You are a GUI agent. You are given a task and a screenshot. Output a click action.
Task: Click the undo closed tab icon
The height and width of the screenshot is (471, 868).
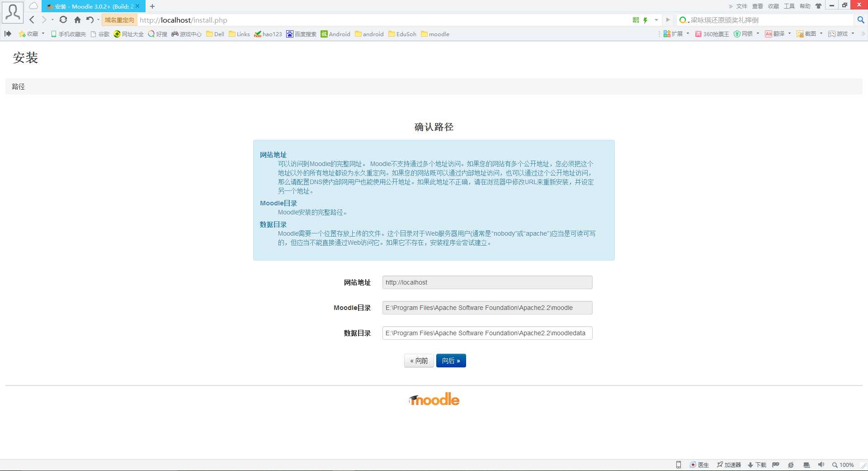[90, 20]
